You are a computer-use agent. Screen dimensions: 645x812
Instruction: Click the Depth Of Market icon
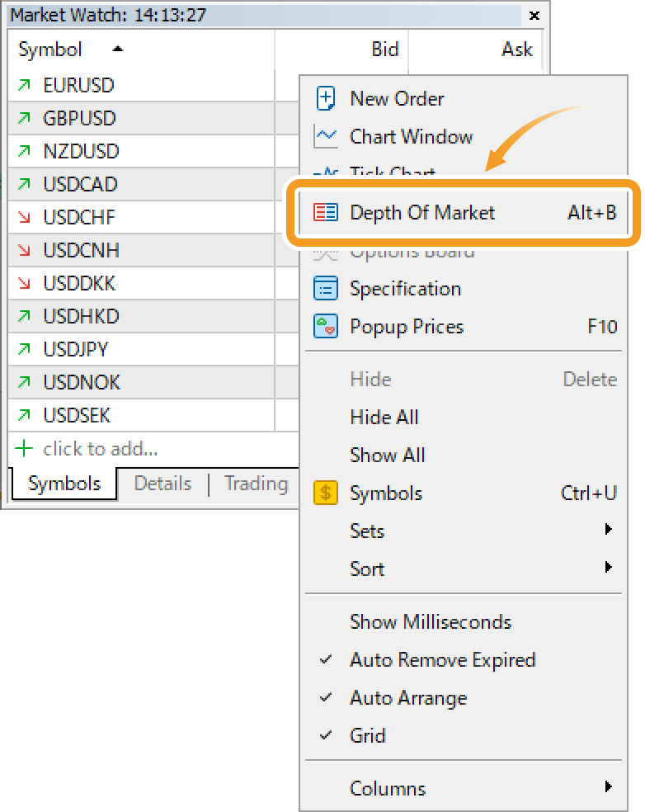(x=325, y=212)
